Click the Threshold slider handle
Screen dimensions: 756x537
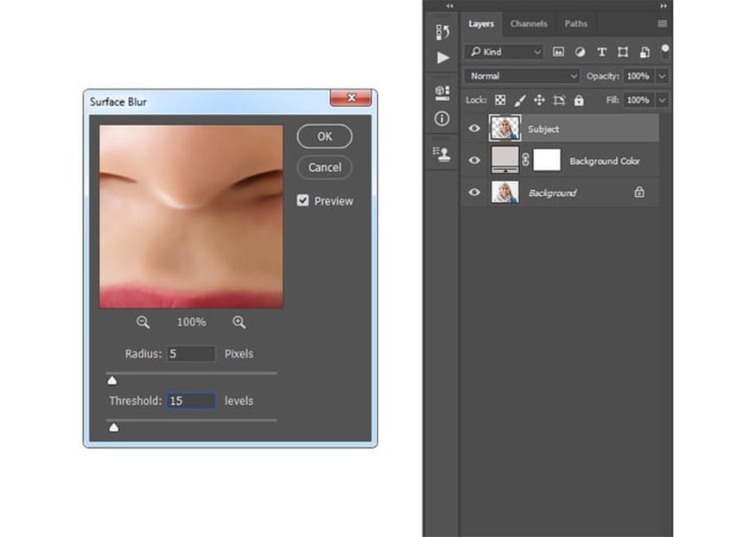(x=114, y=427)
